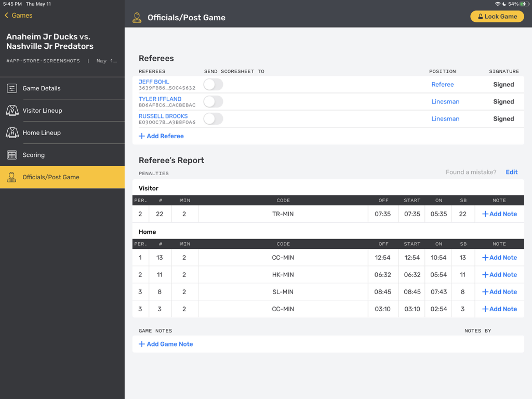
Task: Open the position selector showing Referee for Jeff Bohl
Action: pyautogui.click(x=443, y=84)
